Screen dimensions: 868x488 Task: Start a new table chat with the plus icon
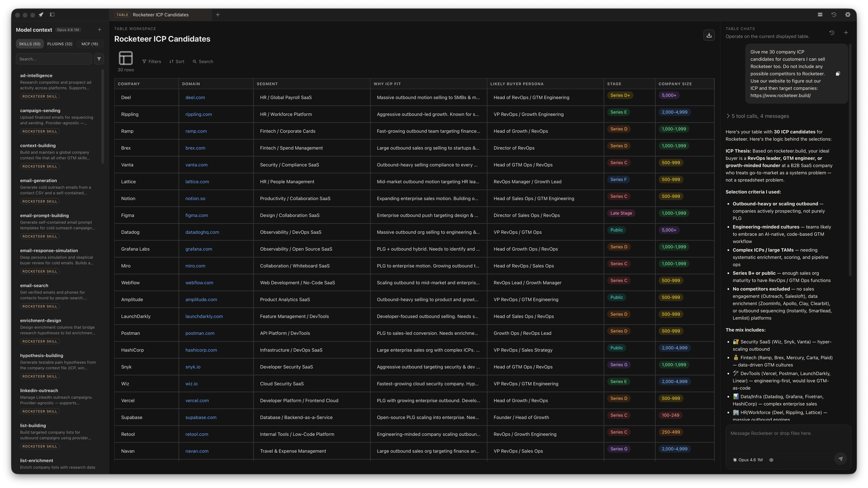click(846, 32)
